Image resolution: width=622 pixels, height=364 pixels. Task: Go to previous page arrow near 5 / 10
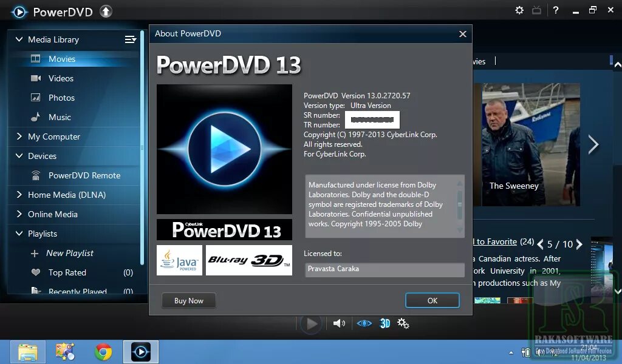[540, 244]
